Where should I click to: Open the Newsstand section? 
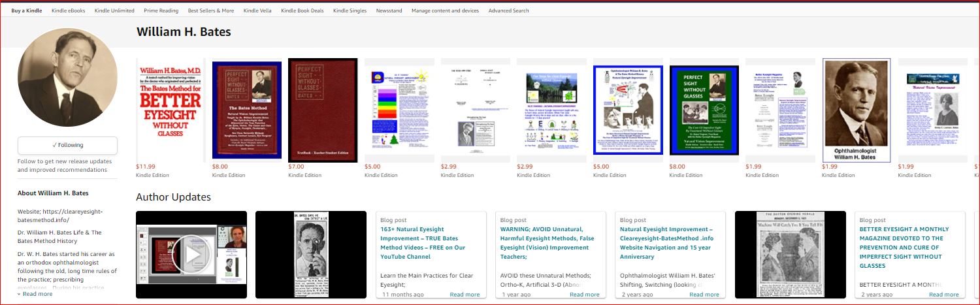tap(389, 10)
